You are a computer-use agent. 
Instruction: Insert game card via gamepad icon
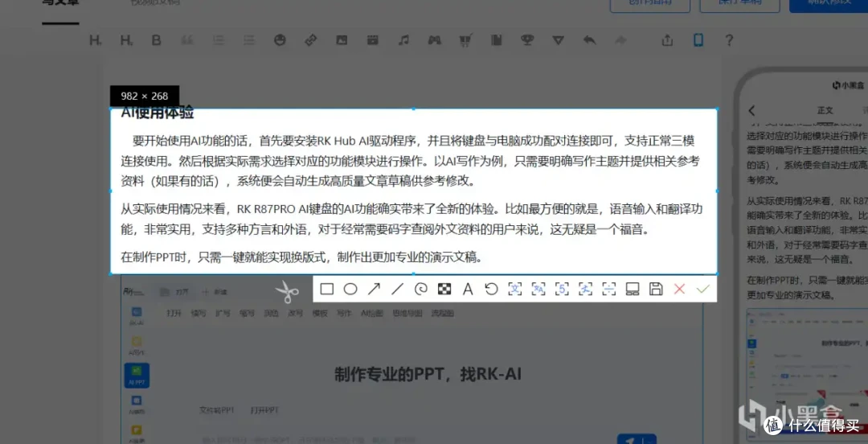point(435,40)
